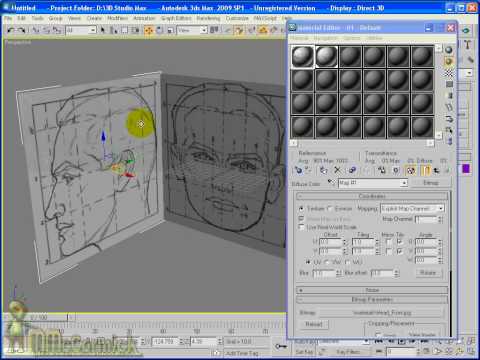Open the Graph Editors menu
This screenshot has width=480, height=360.
click(x=176, y=18)
